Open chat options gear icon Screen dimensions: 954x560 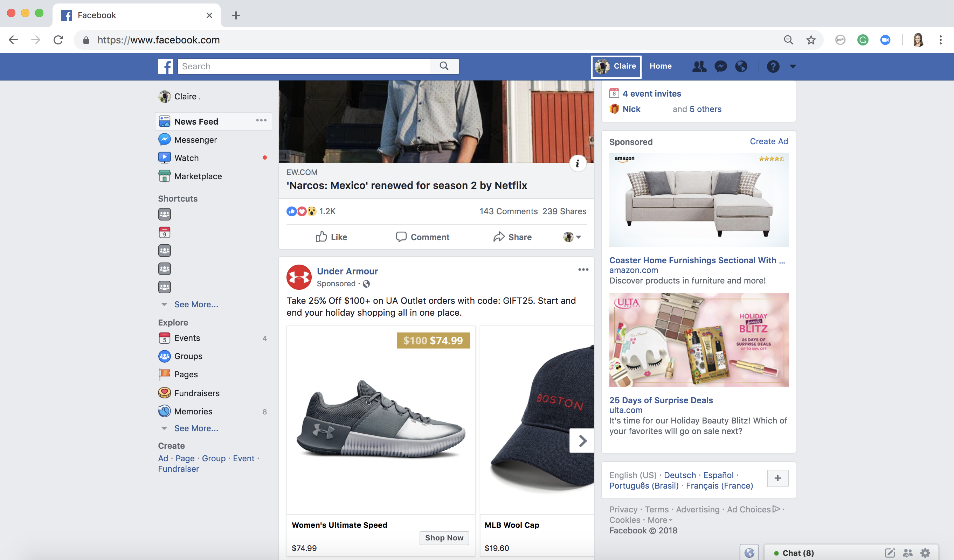click(x=925, y=553)
